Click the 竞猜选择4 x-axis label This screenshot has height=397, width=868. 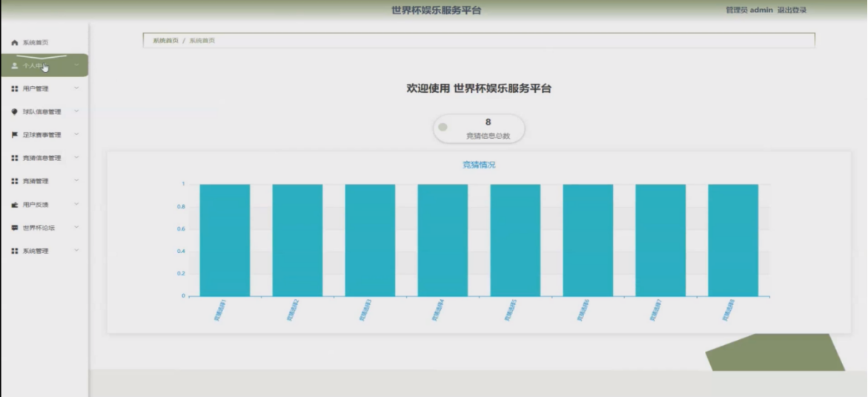point(437,310)
